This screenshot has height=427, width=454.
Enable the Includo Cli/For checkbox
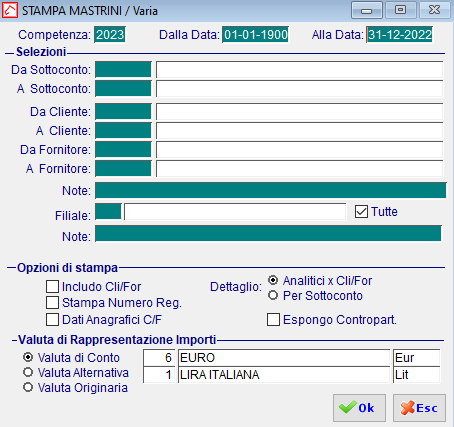(x=52, y=286)
